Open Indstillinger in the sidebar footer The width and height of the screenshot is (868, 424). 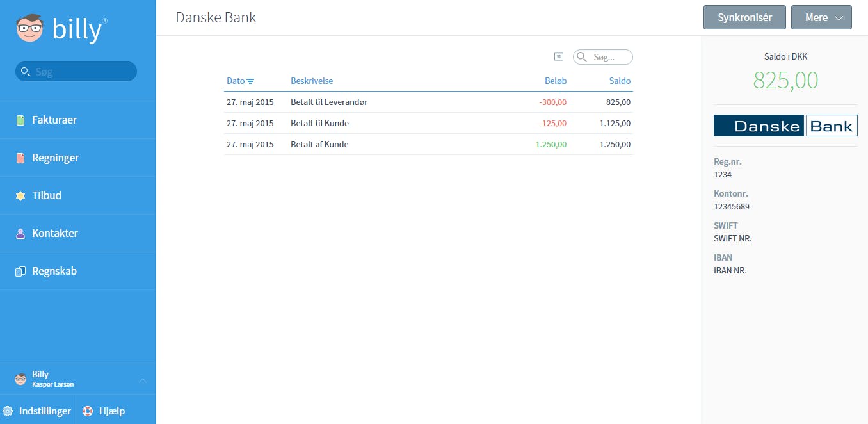pos(37,411)
